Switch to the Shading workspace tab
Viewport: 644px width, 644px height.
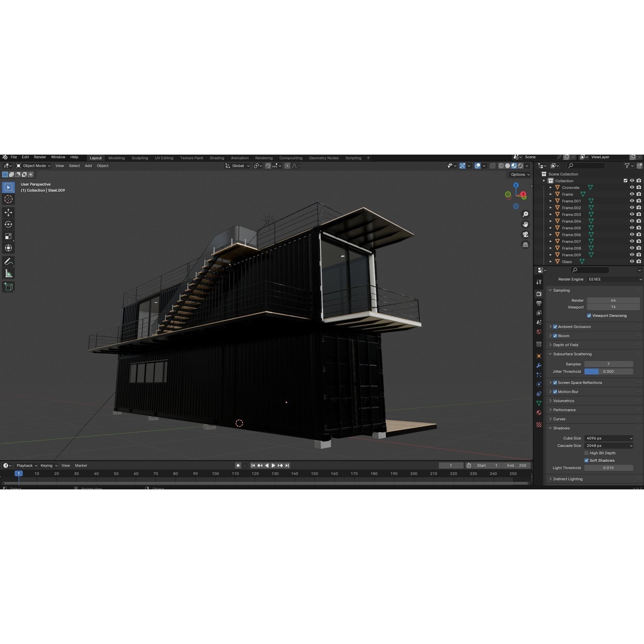click(x=217, y=158)
